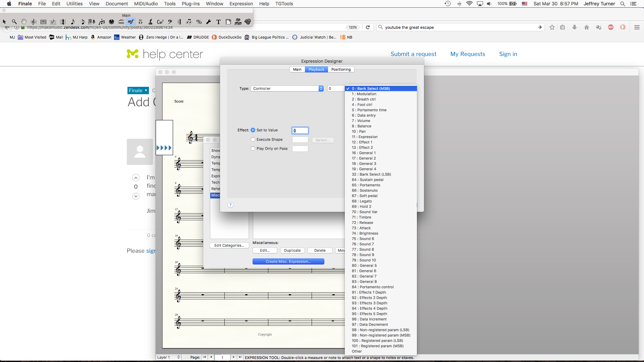Select the Chord tool CM7 icon

coord(160,22)
